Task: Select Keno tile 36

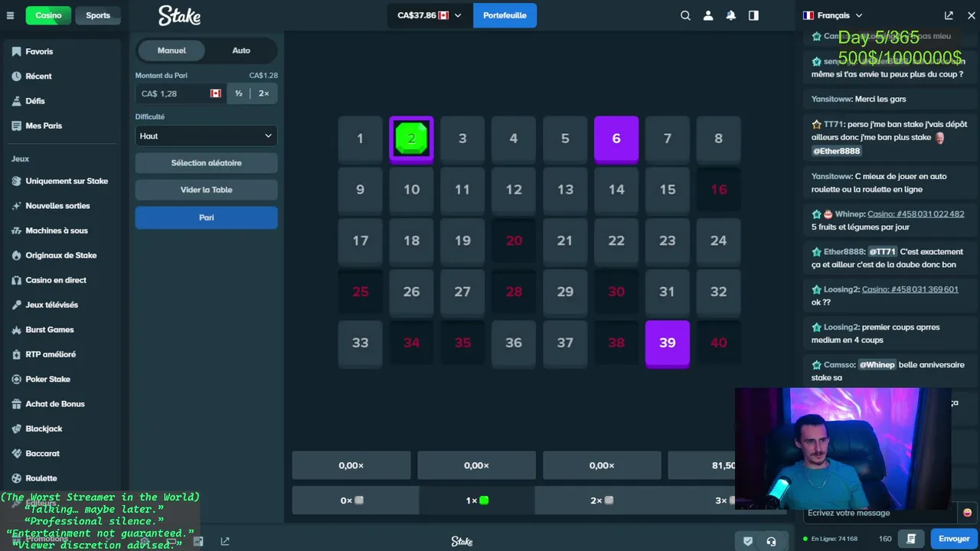Action: [x=514, y=344]
